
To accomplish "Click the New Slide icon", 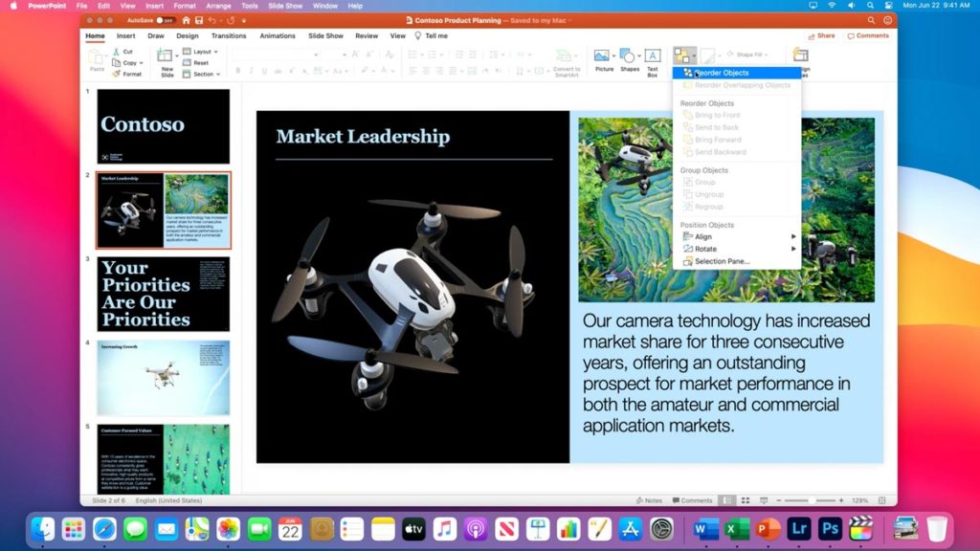I will pyautogui.click(x=165, y=55).
